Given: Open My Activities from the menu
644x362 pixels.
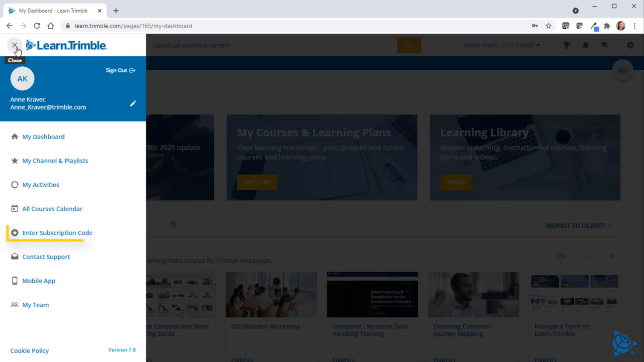Looking at the screenshot, I should point(41,185).
